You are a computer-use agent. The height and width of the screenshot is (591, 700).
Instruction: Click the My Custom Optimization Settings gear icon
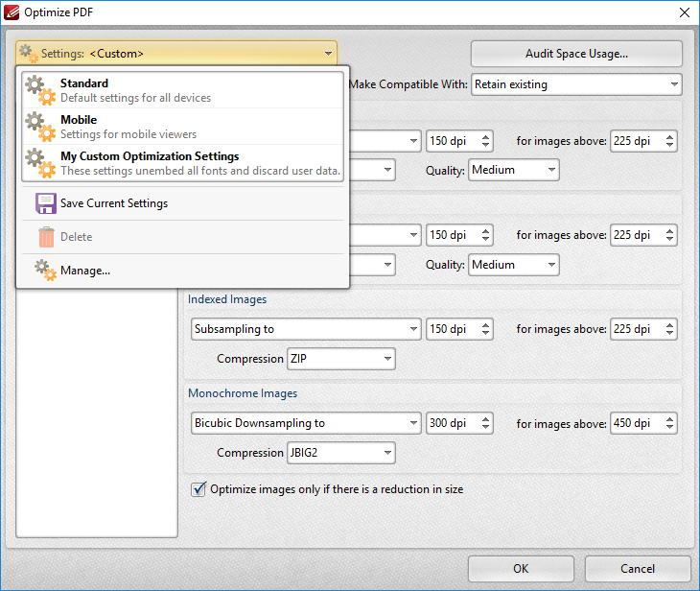(x=40, y=163)
